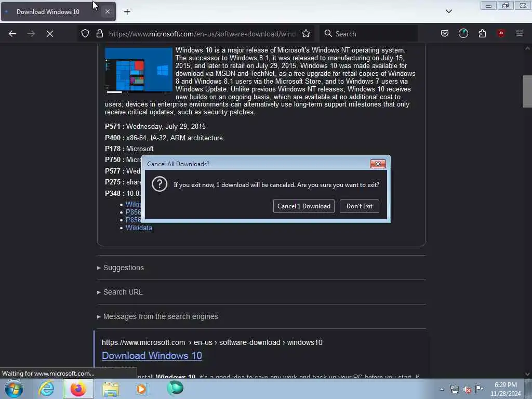Open the Wikidata link
This screenshot has height=399, width=532.
[139, 228]
